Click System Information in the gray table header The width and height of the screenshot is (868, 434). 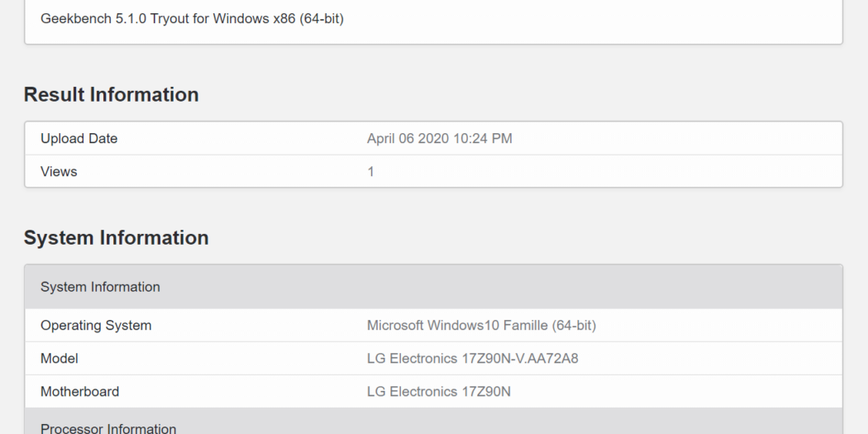100,287
